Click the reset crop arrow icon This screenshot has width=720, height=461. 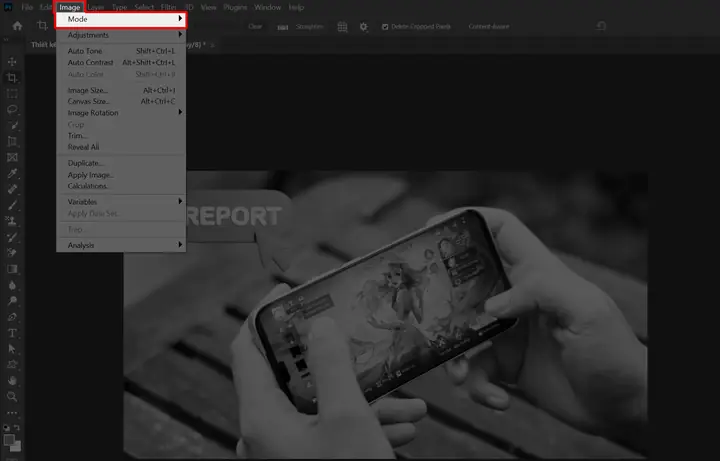pyautogui.click(x=601, y=26)
